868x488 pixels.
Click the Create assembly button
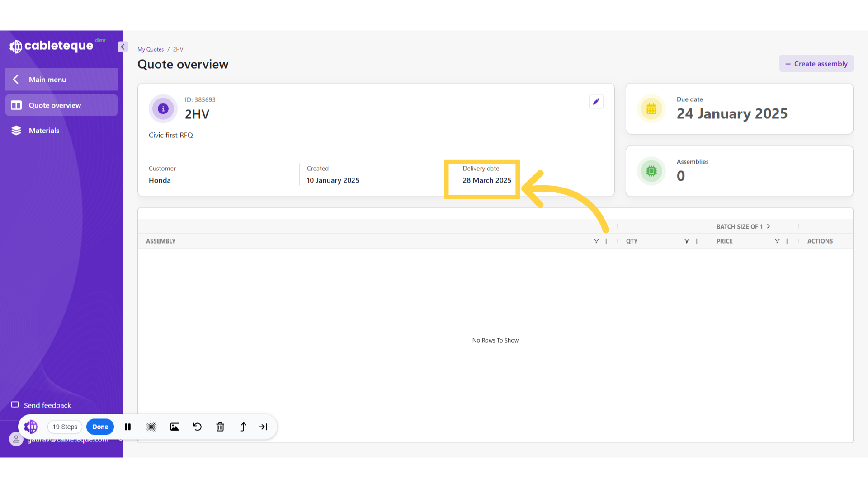point(816,64)
